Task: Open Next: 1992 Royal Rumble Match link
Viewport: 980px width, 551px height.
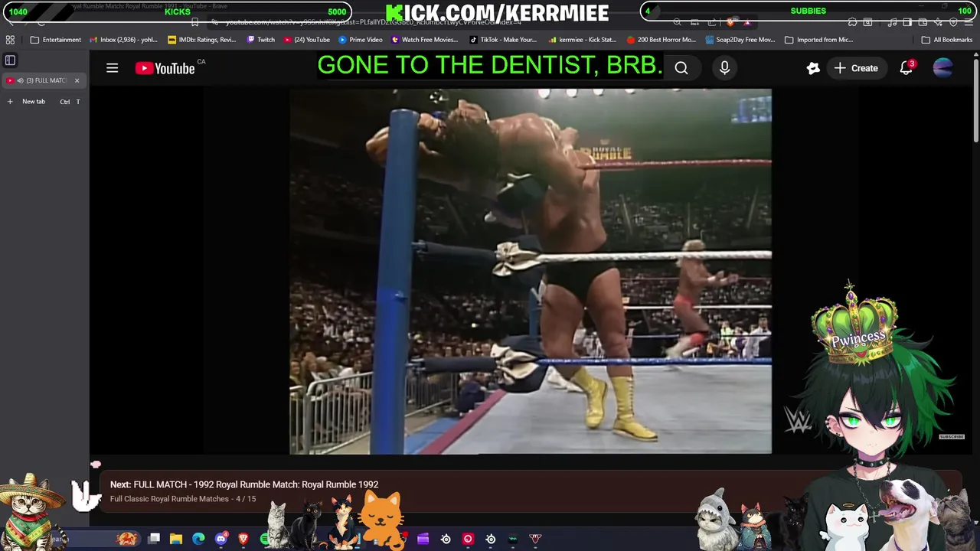Action: click(244, 484)
